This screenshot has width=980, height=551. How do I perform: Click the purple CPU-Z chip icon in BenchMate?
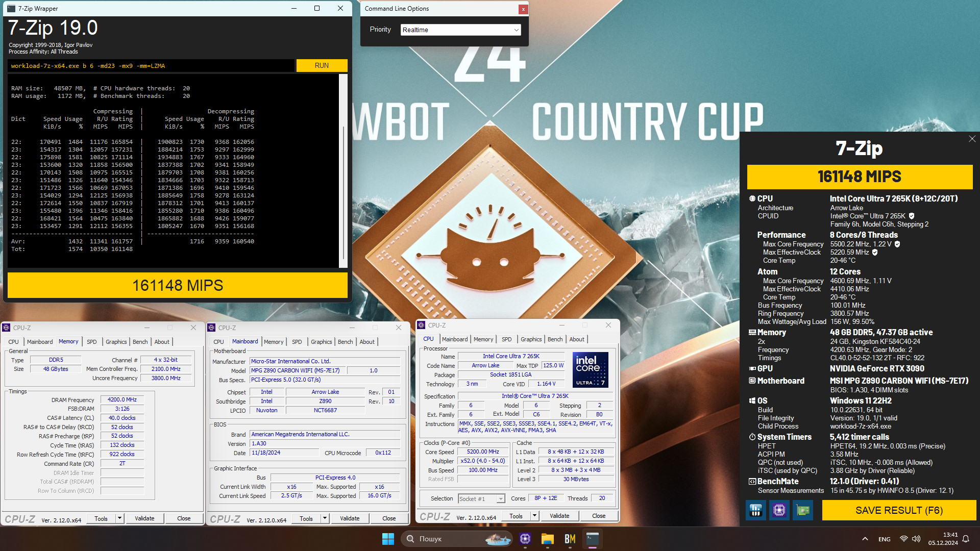779,510
